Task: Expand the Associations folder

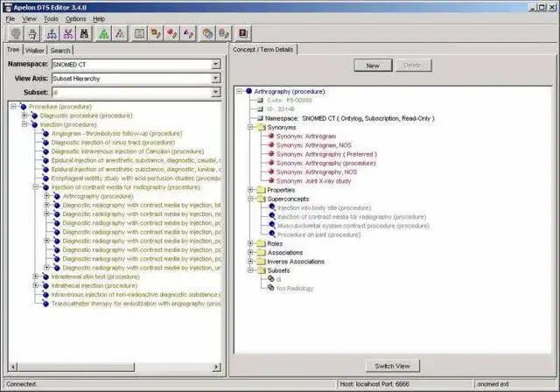Action: pyautogui.click(x=251, y=252)
